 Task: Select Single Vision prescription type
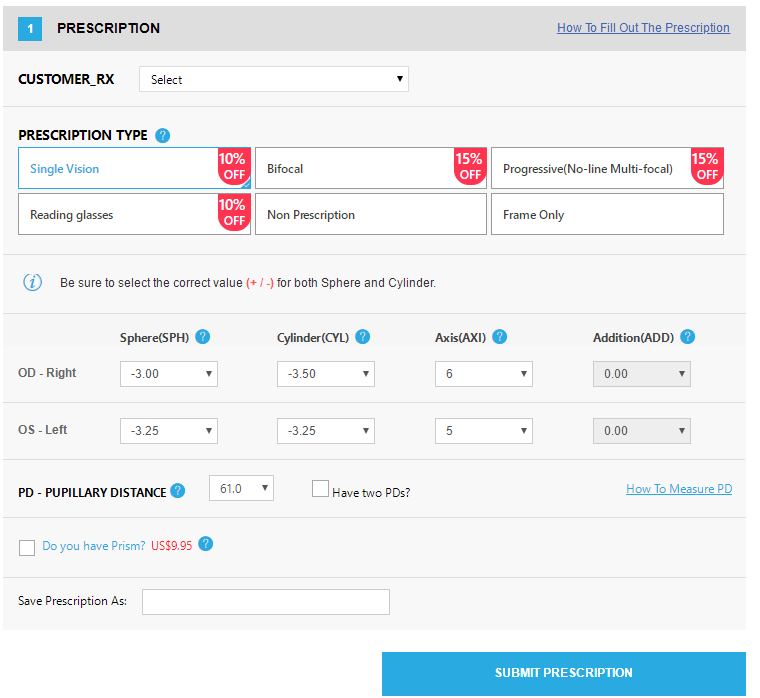pos(120,169)
